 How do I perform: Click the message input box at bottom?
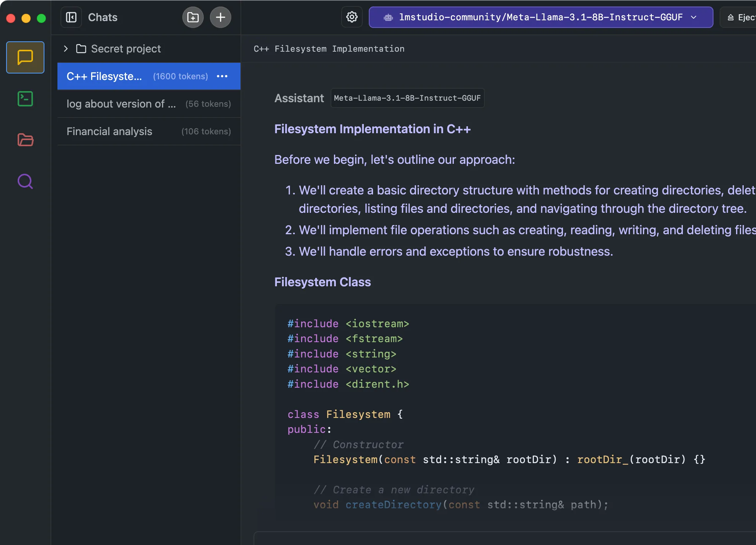tap(498, 538)
